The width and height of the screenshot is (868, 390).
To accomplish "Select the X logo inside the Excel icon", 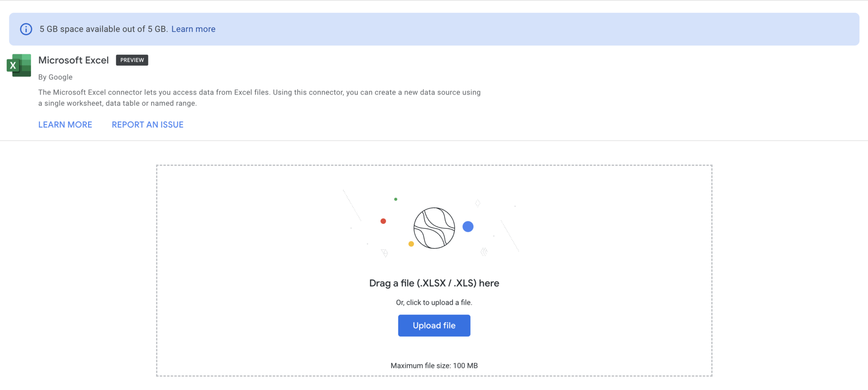I will (x=14, y=66).
